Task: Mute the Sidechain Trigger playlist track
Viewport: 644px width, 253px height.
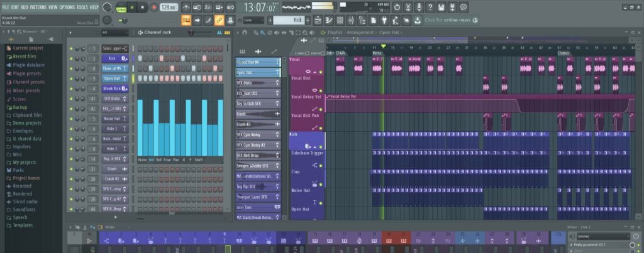Action: (x=321, y=166)
